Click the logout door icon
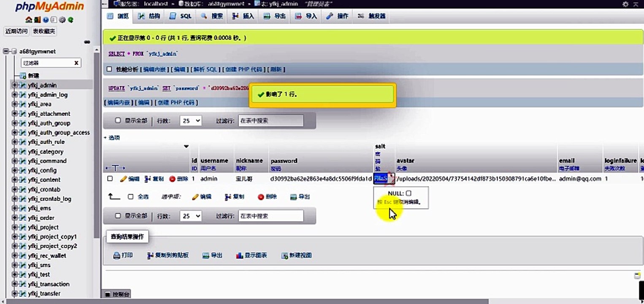 [37, 20]
